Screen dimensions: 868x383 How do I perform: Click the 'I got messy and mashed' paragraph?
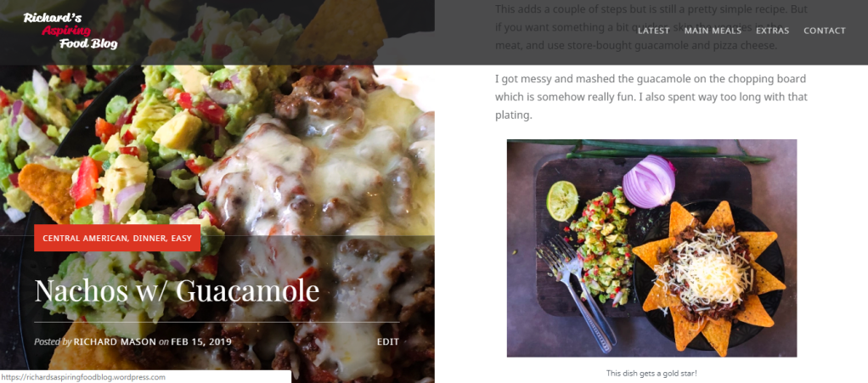coord(651,97)
